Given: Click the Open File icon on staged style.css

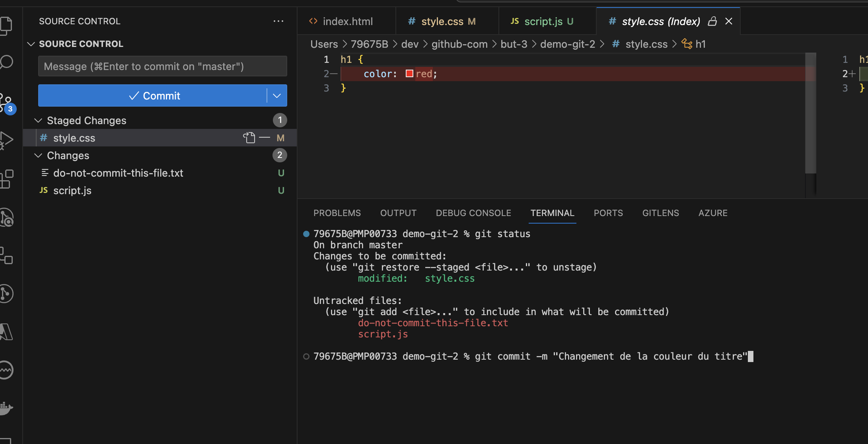Looking at the screenshot, I should [249, 138].
